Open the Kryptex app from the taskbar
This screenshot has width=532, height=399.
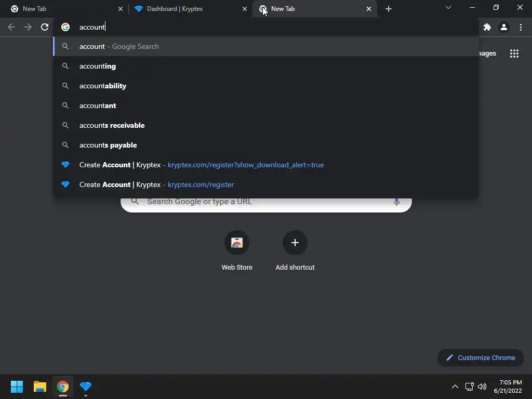coord(86,387)
